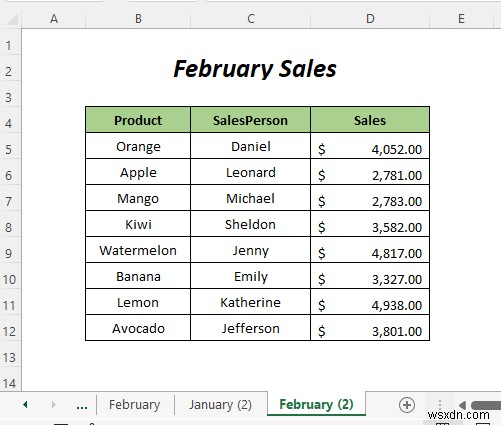Click the horizontal scrollbar thumb
Viewport: 501px width, 425px height.
(486, 405)
